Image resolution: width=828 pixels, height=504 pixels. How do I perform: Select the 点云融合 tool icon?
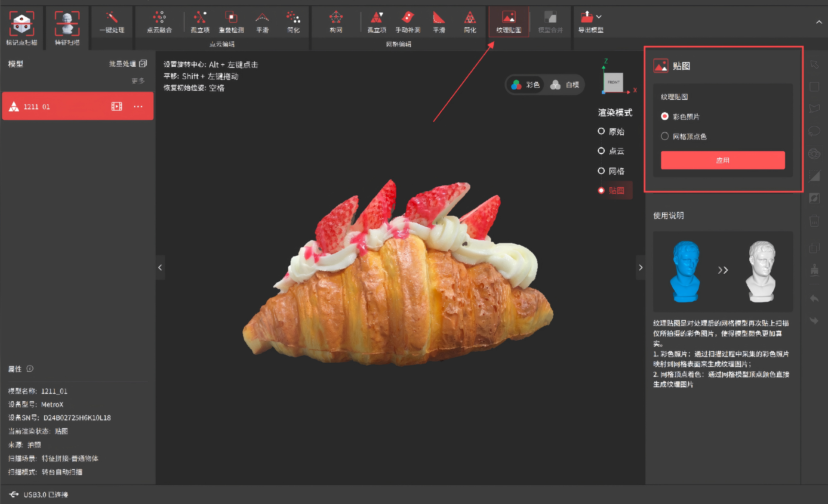159,18
